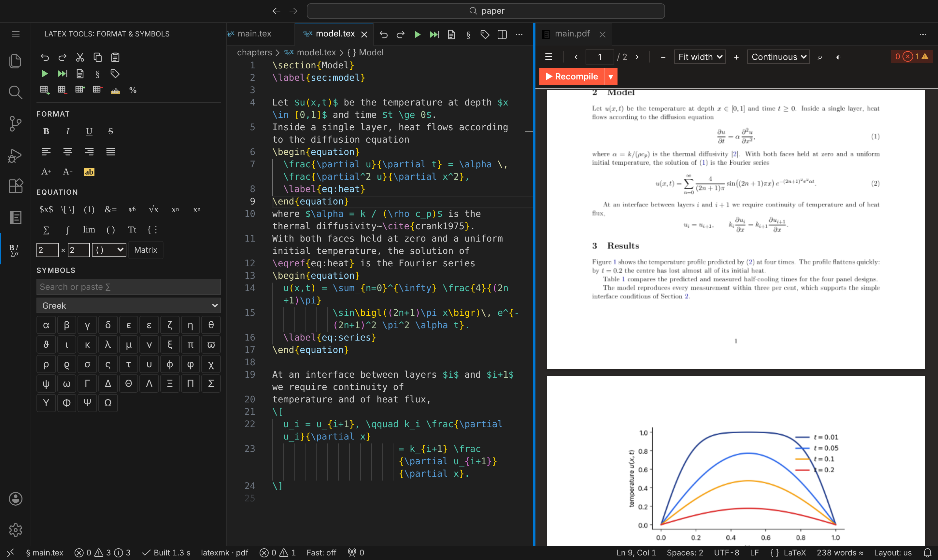The height and width of the screenshot is (560, 938).
Task: Click Cut (scissors) in LaTeX Tools panel
Action: point(80,57)
